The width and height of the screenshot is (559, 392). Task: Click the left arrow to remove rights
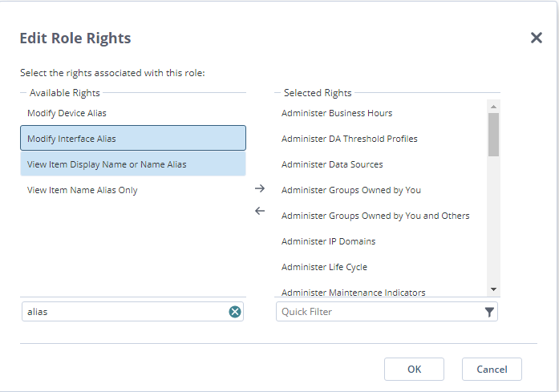coord(260,211)
